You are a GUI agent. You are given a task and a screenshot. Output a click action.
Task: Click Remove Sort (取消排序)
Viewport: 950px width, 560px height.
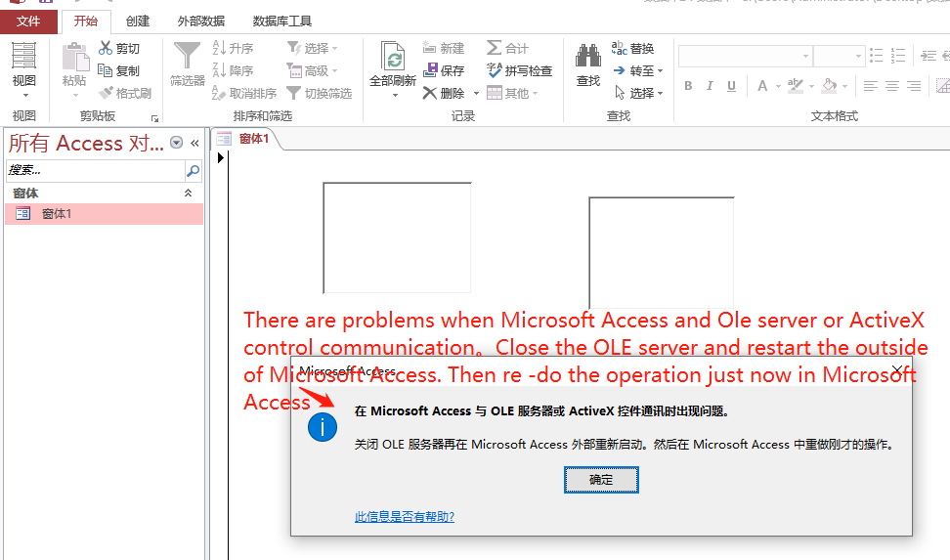point(244,94)
